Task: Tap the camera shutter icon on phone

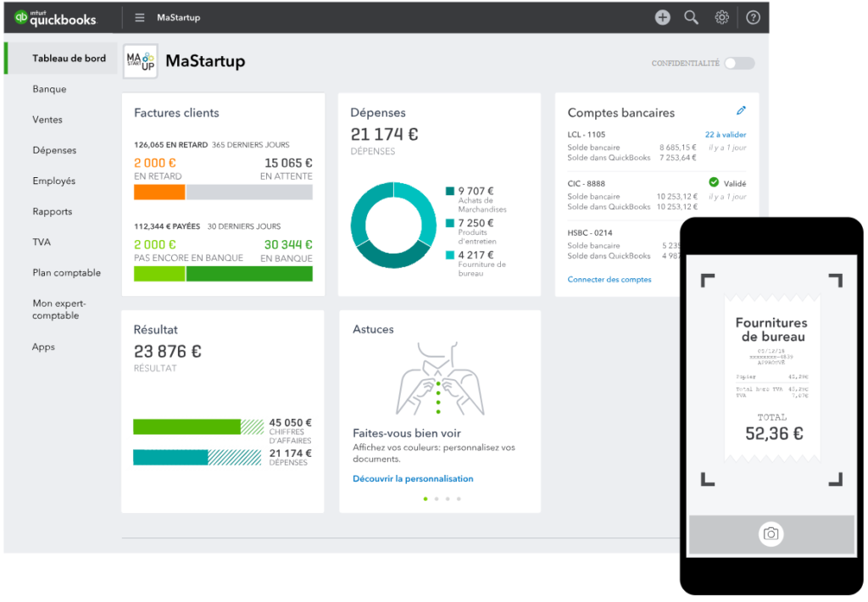Action: [771, 534]
